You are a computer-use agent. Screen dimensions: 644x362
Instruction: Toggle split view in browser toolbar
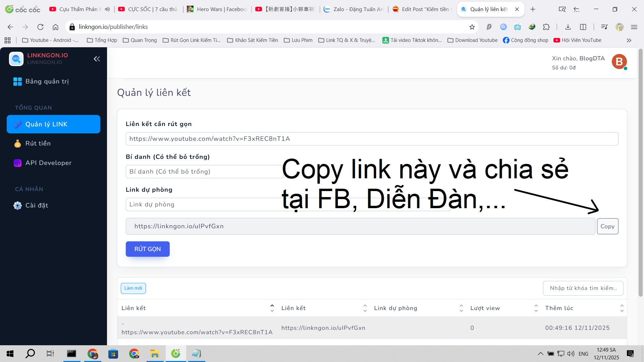[x=583, y=27]
